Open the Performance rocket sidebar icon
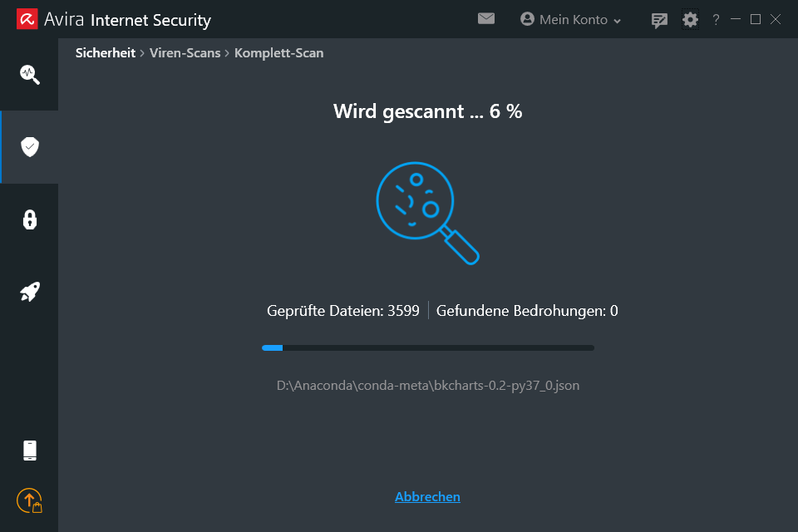Image resolution: width=798 pixels, height=532 pixels. (30, 292)
